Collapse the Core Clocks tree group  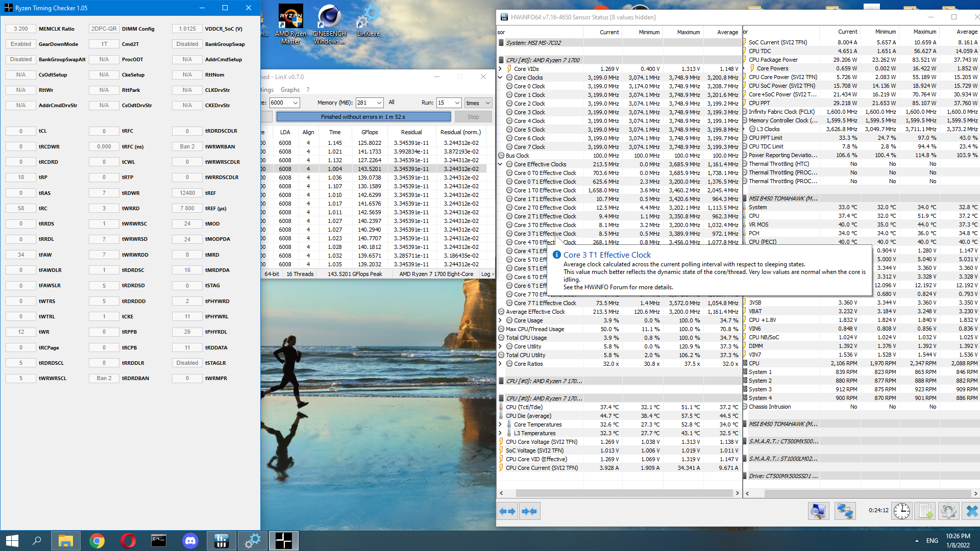(x=501, y=78)
